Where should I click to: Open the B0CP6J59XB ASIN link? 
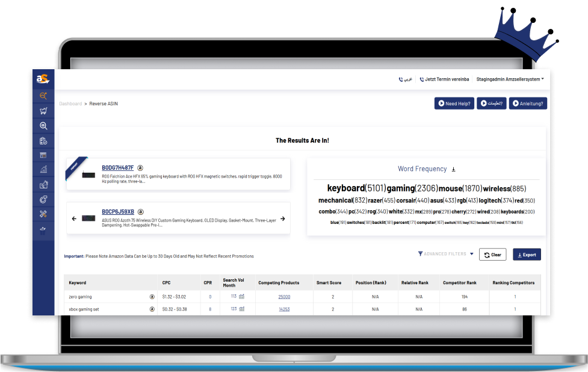click(x=118, y=212)
